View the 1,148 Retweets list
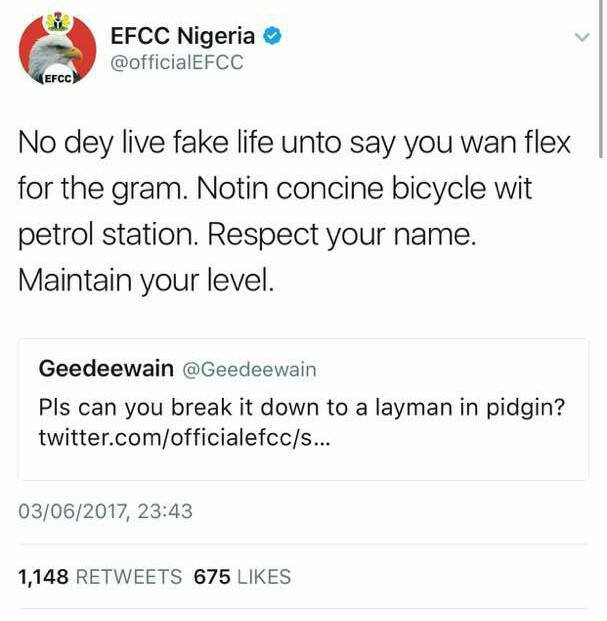The image size is (607, 621). tap(100, 577)
